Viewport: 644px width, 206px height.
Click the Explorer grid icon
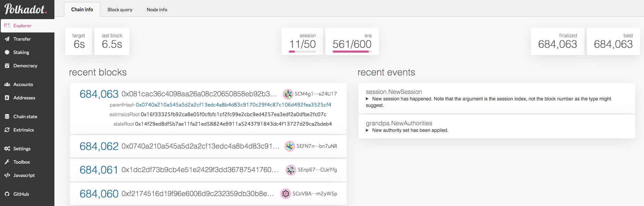[x=7, y=26]
